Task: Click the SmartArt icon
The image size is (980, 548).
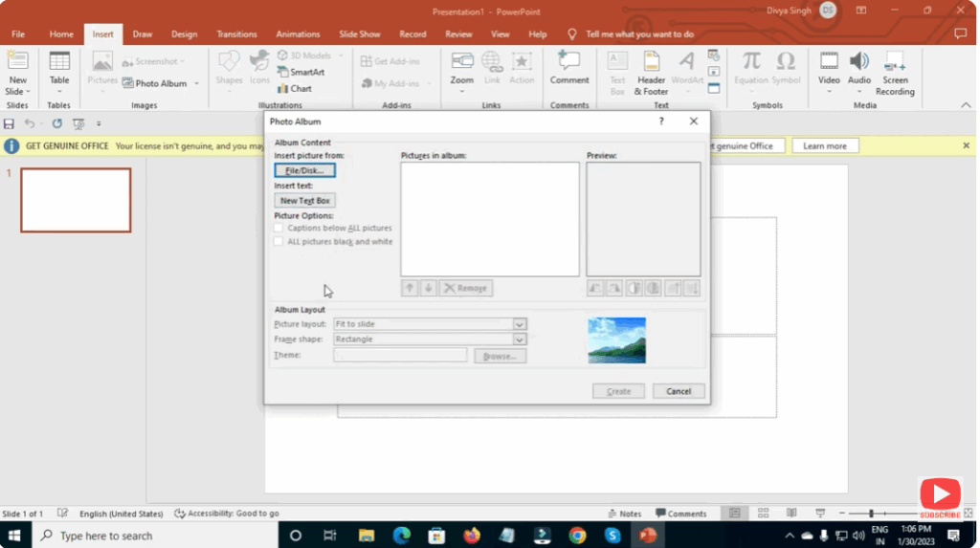Action: click(x=282, y=72)
